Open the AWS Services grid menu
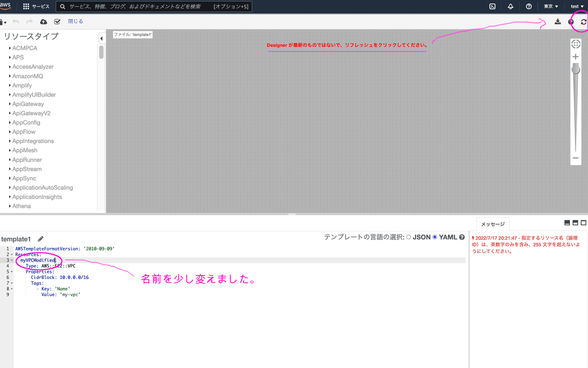This screenshot has width=588, height=368. [26, 6]
